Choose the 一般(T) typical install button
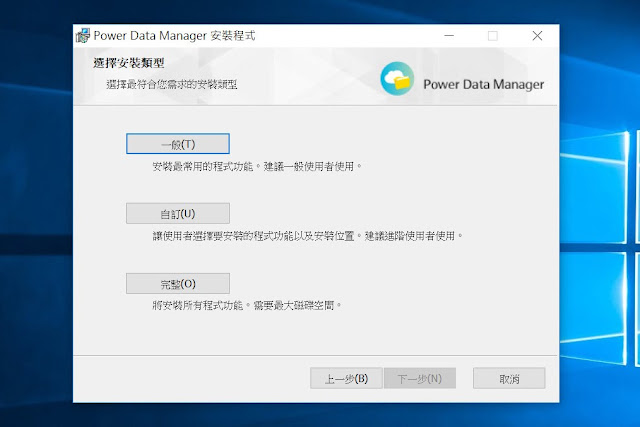The height and width of the screenshot is (427, 640). (178, 144)
